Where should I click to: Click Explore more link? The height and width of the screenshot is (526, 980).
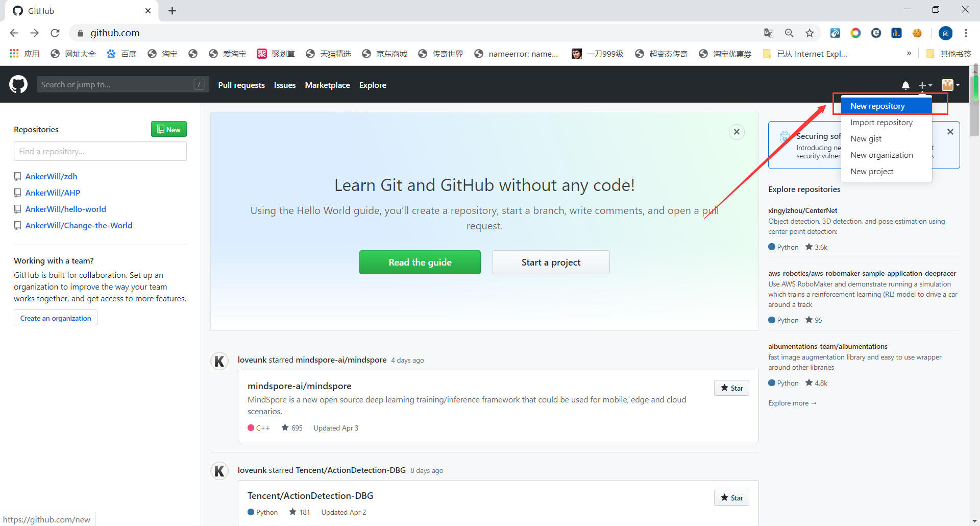[x=792, y=403]
